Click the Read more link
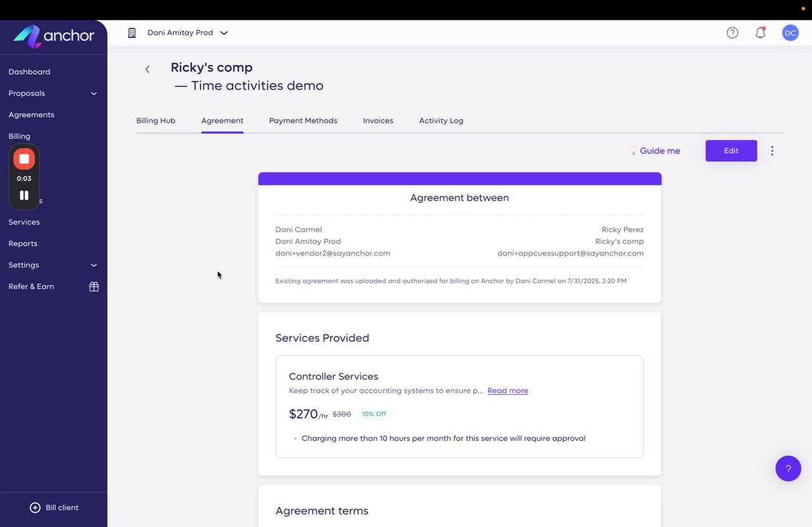812x527 pixels. [507, 391]
